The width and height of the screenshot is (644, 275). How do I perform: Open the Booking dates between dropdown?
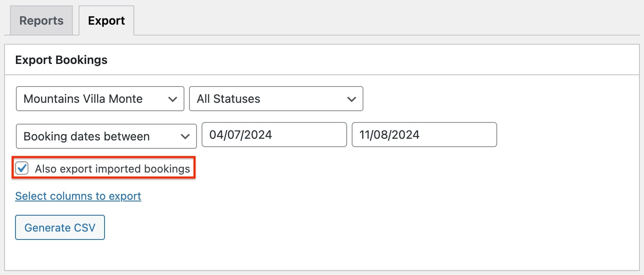(106, 136)
